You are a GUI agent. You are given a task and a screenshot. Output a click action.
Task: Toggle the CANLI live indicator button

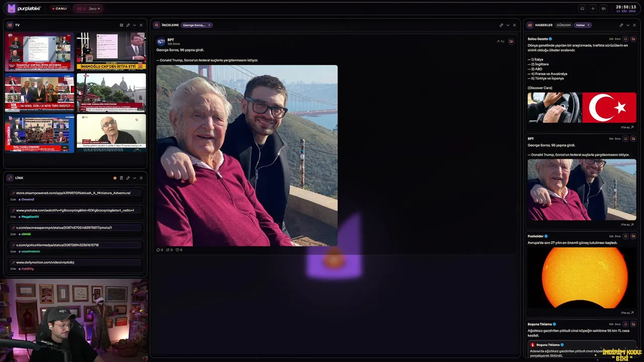point(59,9)
